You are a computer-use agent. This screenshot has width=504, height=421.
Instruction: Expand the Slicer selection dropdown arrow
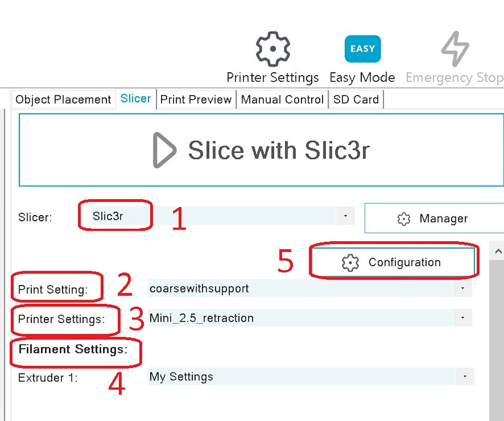pyautogui.click(x=345, y=216)
